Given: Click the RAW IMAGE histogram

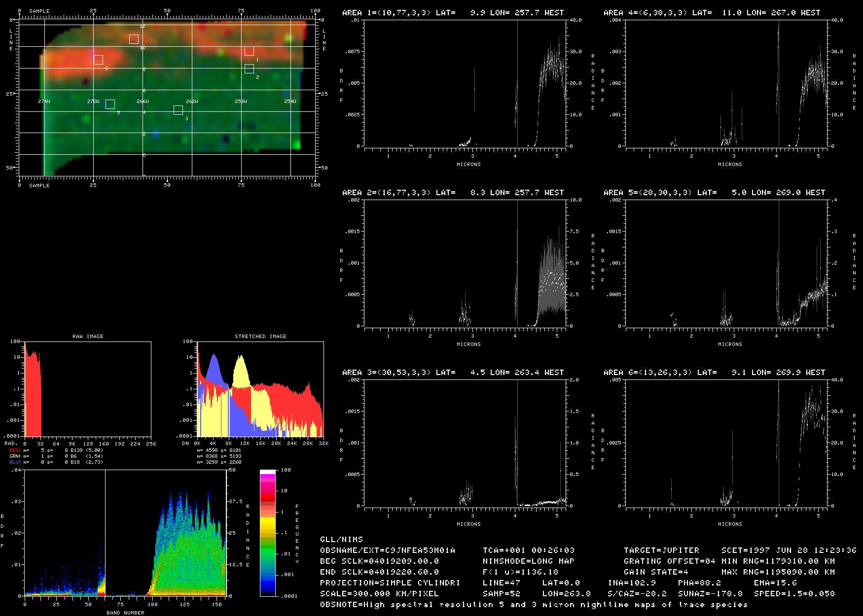Looking at the screenshot, I should click(88, 389).
